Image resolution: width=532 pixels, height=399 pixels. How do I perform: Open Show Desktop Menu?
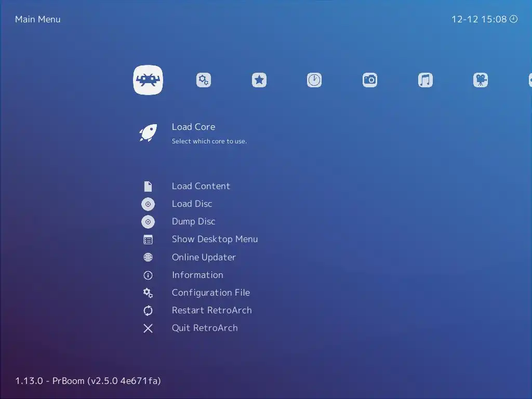(x=215, y=239)
